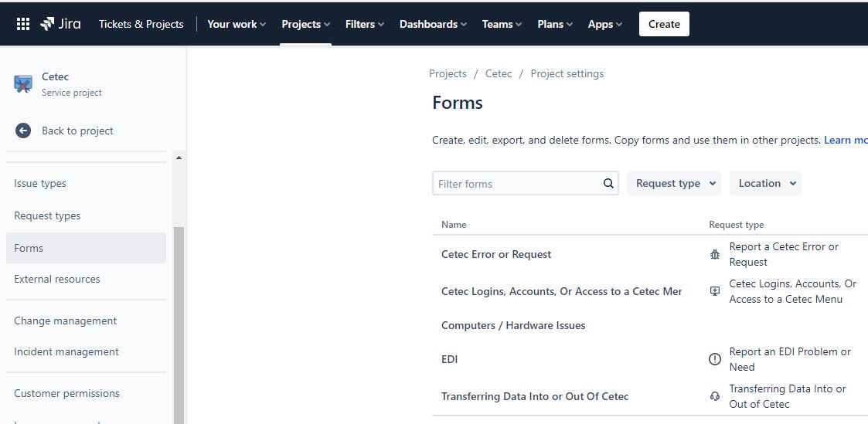Go to Change management settings
868x424 pixels.
[86, 321]
